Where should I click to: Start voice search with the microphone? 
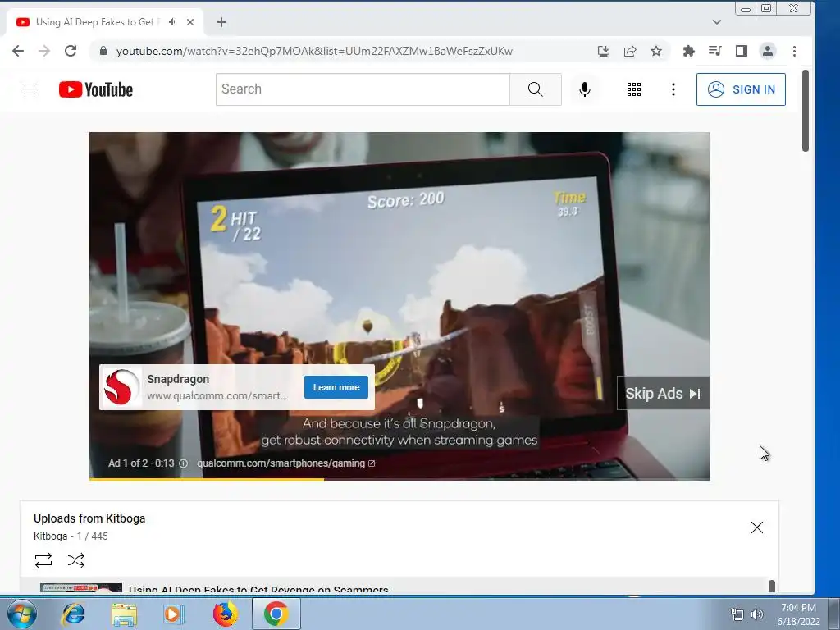pyautogui.click(x=584, y=89)
